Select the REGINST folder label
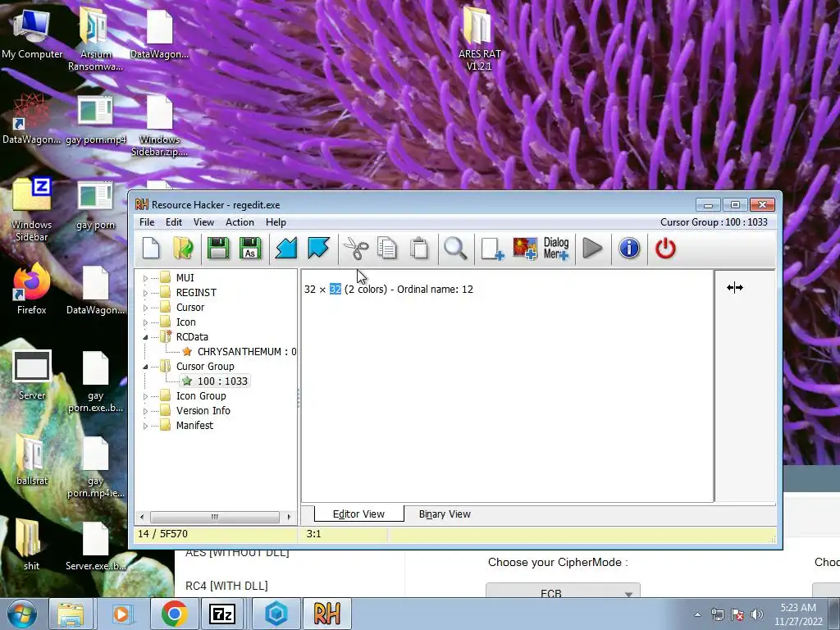Image resolution: width=840 pixels, height=630 pixels. click(x=196, y=293)
